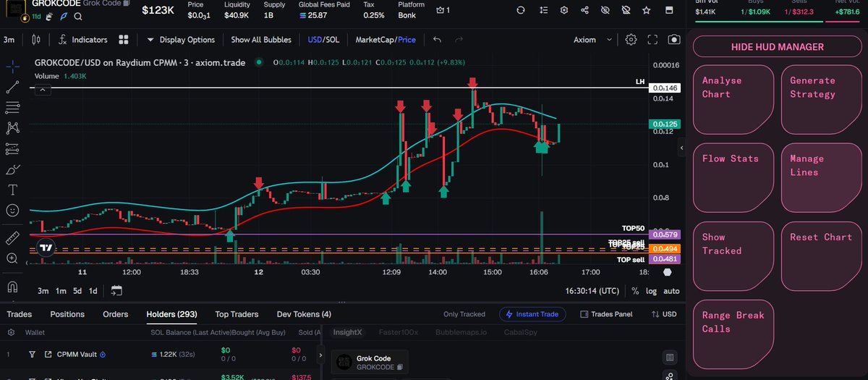Select the text annotation tool
868x380 pixels.
[x=12, y=190]
